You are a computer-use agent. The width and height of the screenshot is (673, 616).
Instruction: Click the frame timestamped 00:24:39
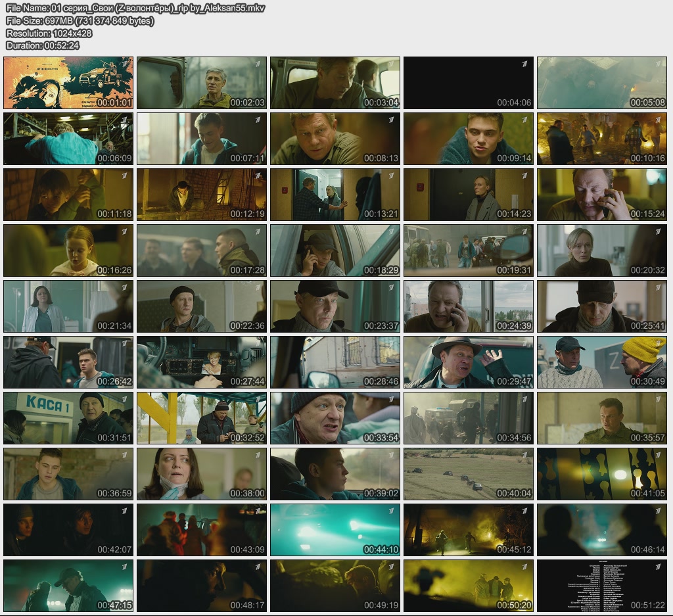point(468,306)
